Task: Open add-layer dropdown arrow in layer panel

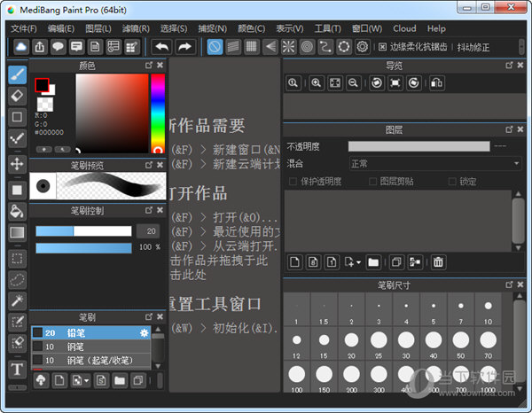Action: click(x=359, y=262)
